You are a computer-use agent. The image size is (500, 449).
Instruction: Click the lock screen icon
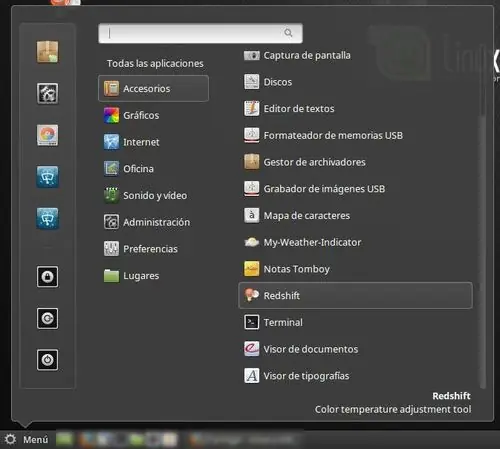[x=47, y=277]
